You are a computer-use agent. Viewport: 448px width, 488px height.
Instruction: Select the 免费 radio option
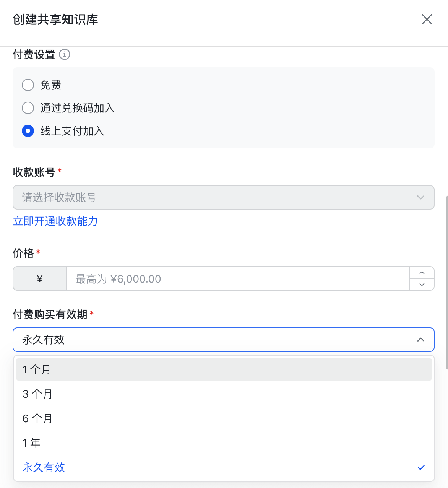[x=28, y=85]
